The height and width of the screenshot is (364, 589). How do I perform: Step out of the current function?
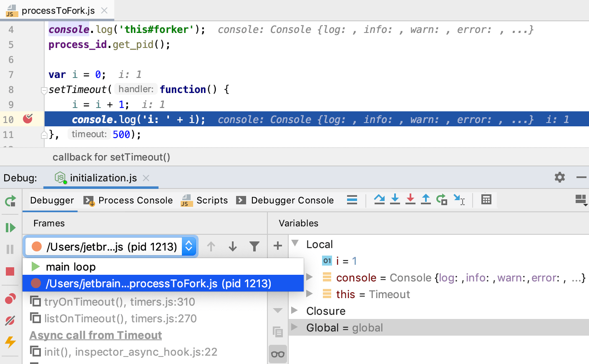pos(425,200)
